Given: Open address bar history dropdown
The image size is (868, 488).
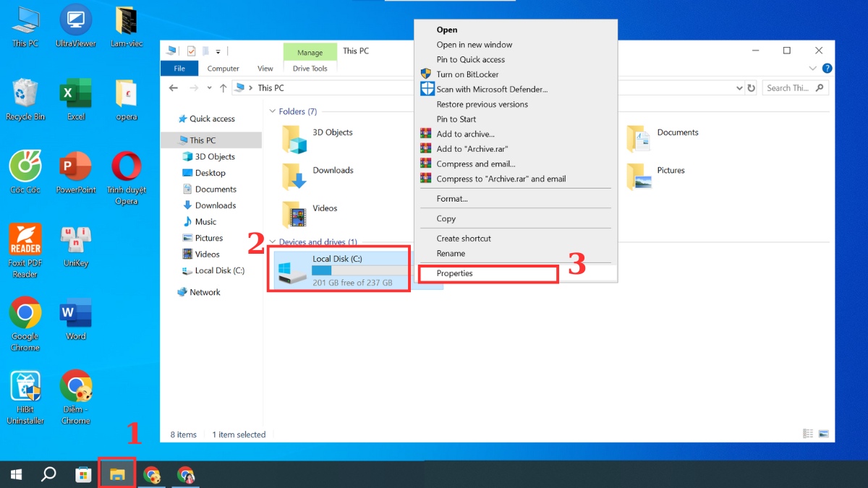Looking at the screenshot, I should click(739, 88).
